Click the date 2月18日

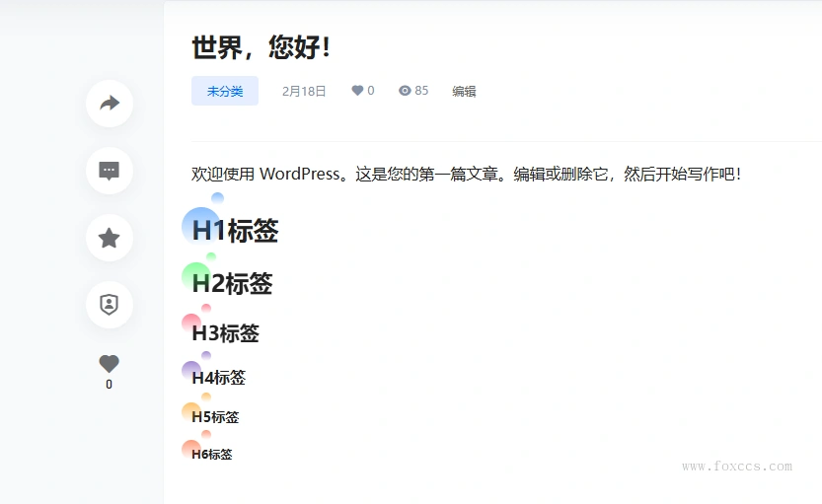[304, 91]
